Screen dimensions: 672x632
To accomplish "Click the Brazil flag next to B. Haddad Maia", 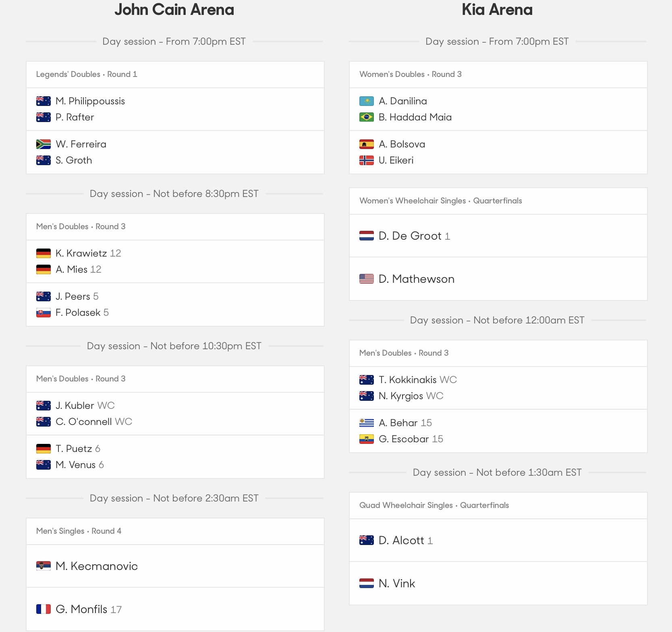I will (x=367, y=117).
